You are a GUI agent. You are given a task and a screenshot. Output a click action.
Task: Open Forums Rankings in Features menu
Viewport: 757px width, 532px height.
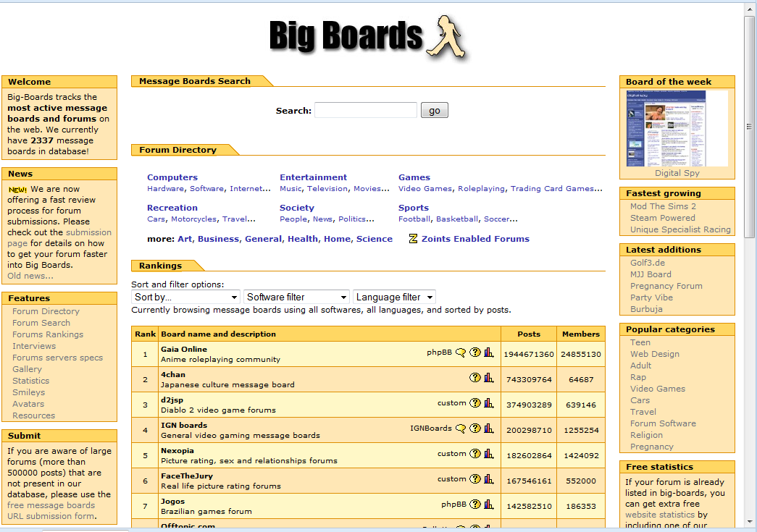48,334
